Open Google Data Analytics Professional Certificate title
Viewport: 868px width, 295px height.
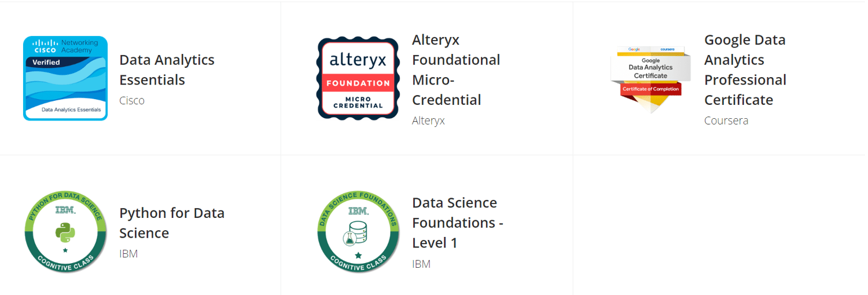745,70
